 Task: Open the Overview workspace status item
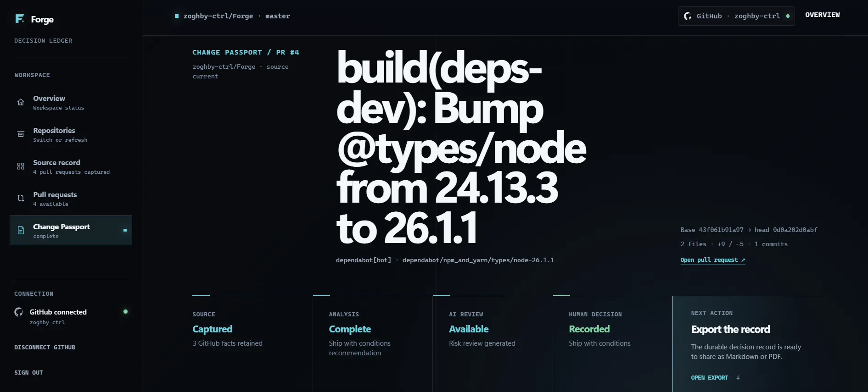(x=71, y=102)
